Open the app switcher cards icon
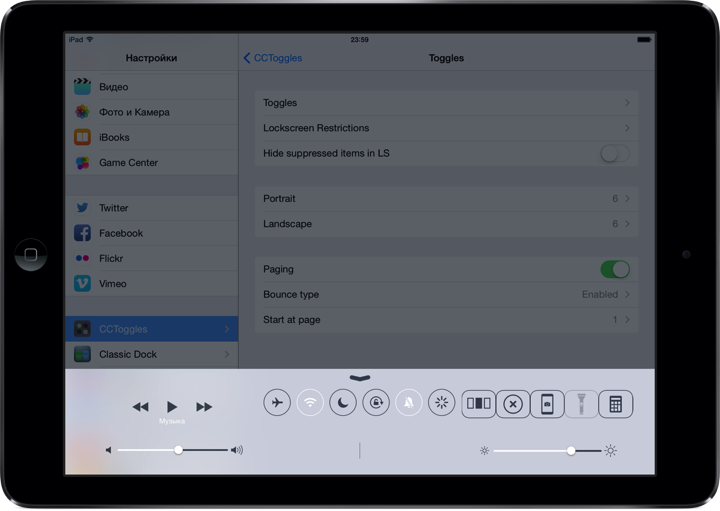Screen dimensions: 720x511 pyautogui.click(x=478, y=404)
